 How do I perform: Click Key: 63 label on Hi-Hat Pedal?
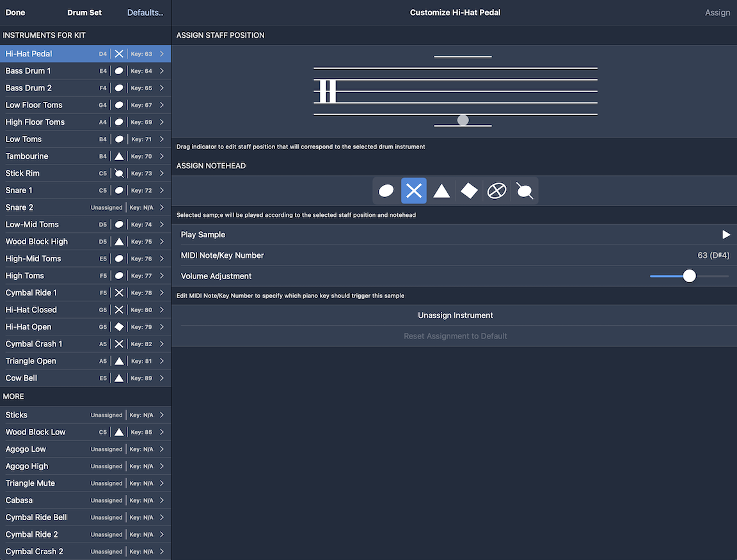click(x=141, y=54)
